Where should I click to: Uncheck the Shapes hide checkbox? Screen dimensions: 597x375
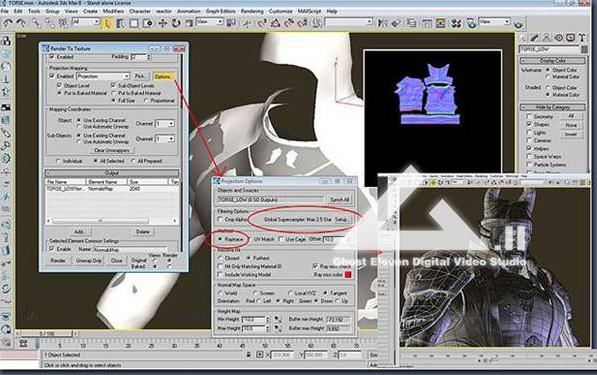pyautogui.click(x=529, y=124)
